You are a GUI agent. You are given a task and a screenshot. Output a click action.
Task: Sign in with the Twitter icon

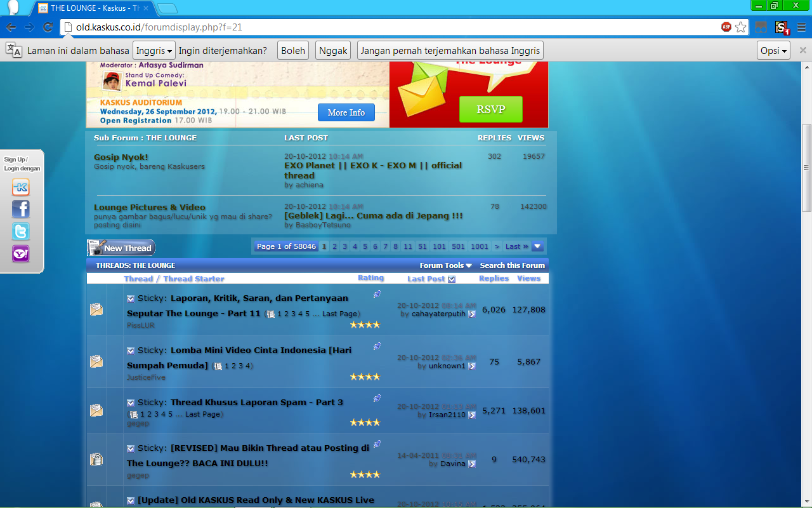click(x=21, y=232)
